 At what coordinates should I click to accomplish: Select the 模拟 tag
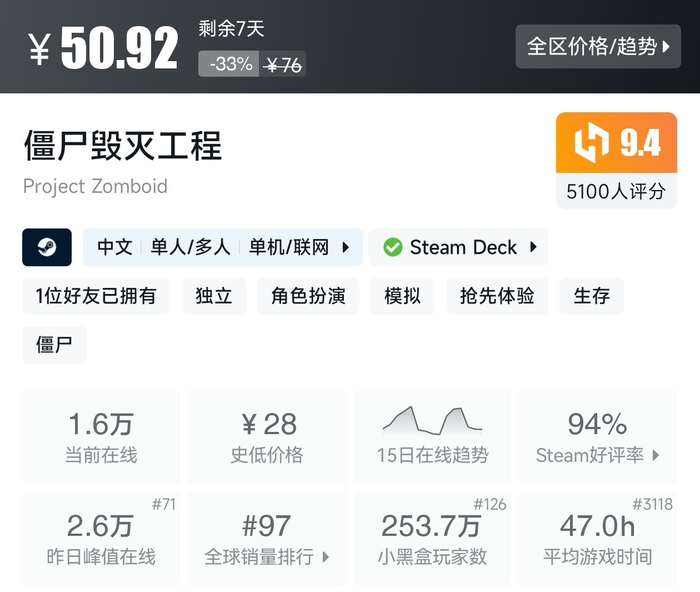pos(403,296)
